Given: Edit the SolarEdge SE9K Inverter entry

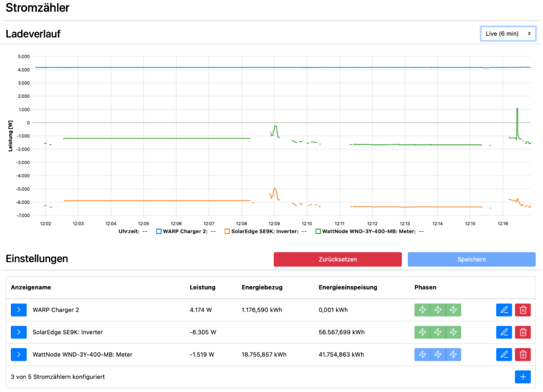Looking at the screenshot, I should (x=504, y=332).
